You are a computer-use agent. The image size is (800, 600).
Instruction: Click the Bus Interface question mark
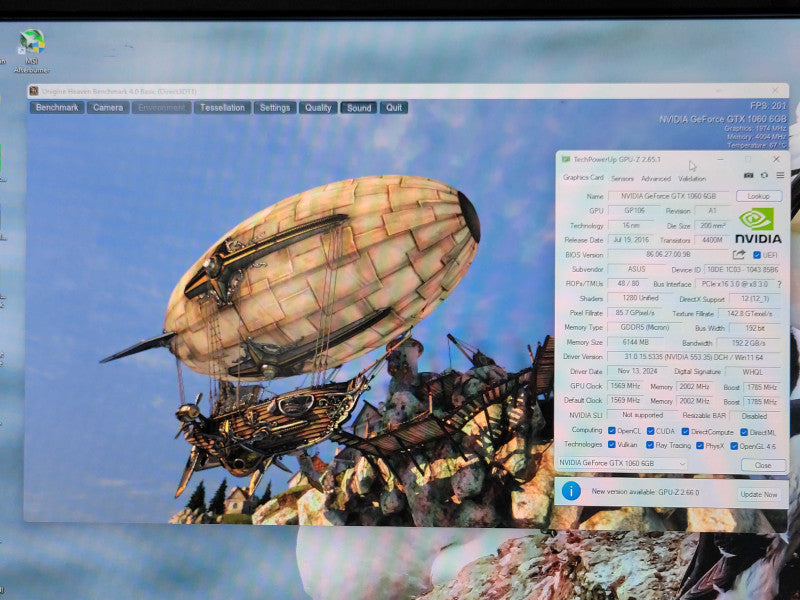coord(779,284)
